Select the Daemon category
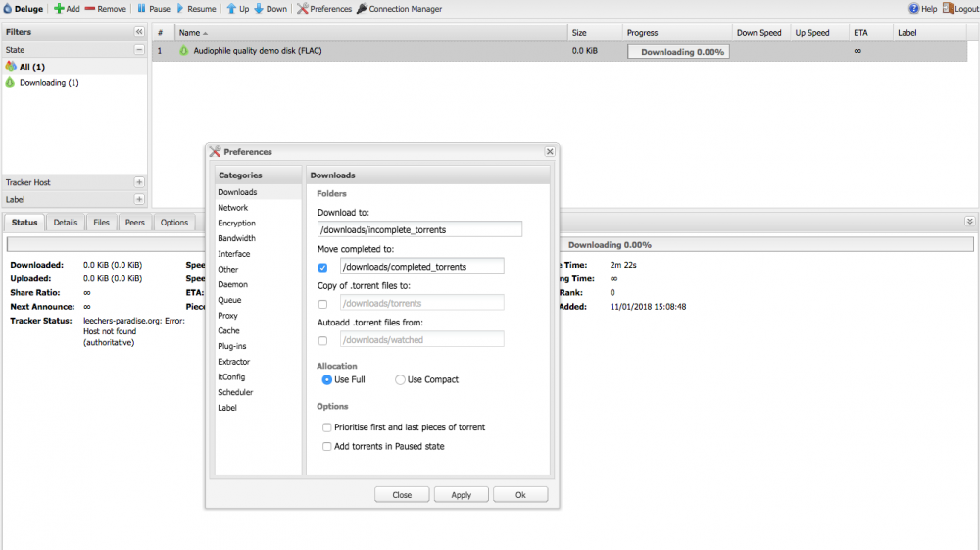This screenshot has height=550, width=980. pyautogui.click(x=258, y=284)
